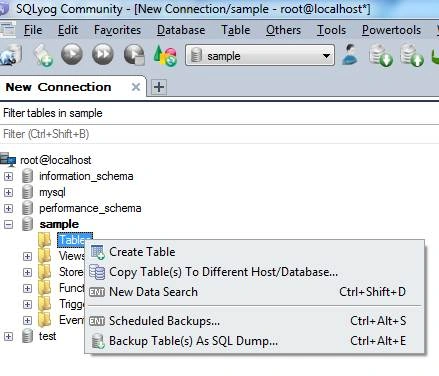439x376 pixels.
Task: Expand the information_schema database
Action: [8, 176]
